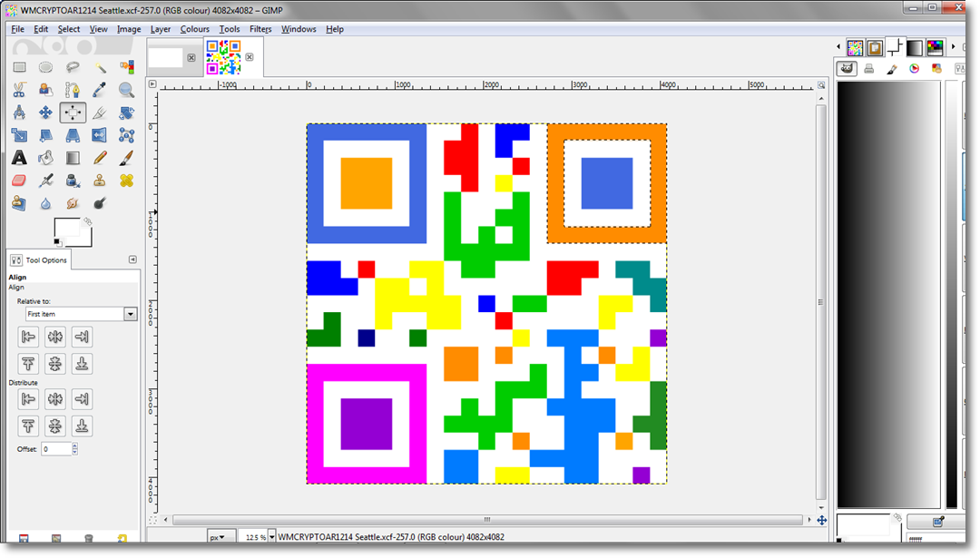Viewport: 980px width, 558px height.
Task: Switch to the Palettes dock tab
Action: (935, 47)
